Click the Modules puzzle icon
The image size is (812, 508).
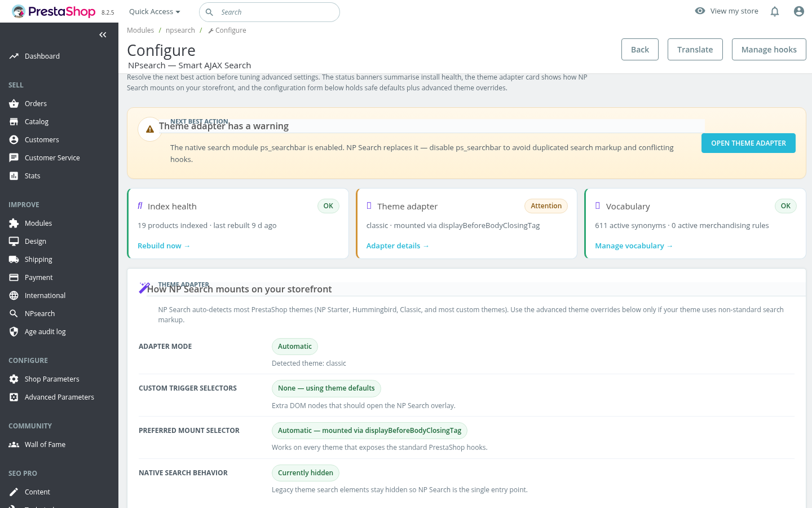pyautogui.click(x=14, y=223)
